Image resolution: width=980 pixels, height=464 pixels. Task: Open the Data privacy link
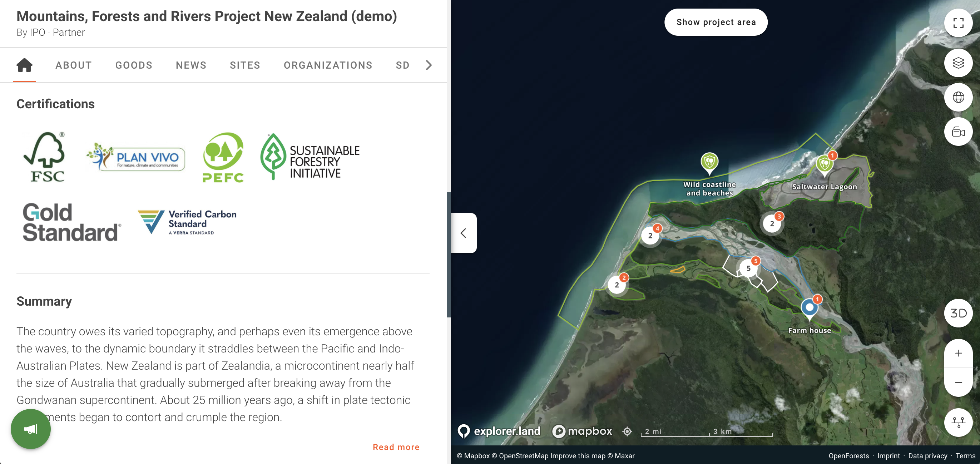(927, 456)
